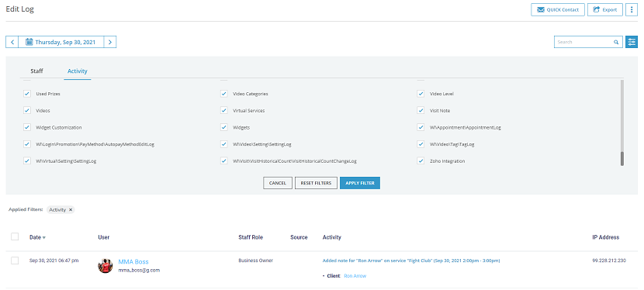Uncheck Widget Customization checkbox

27,128
